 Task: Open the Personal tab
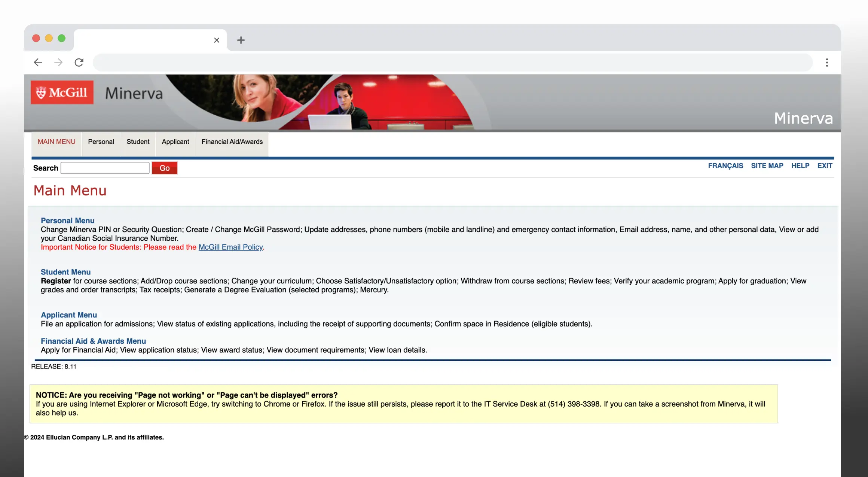pos(101,142)
